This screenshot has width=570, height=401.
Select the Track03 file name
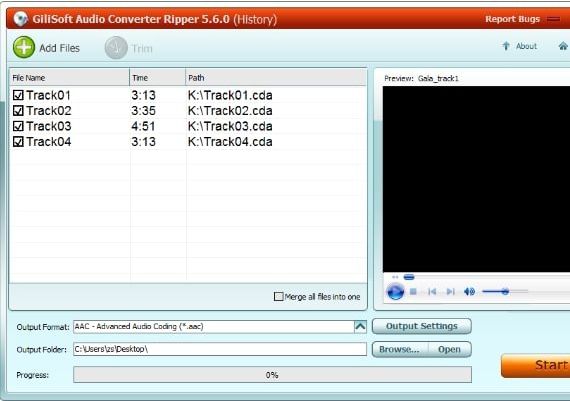(49, 126)
